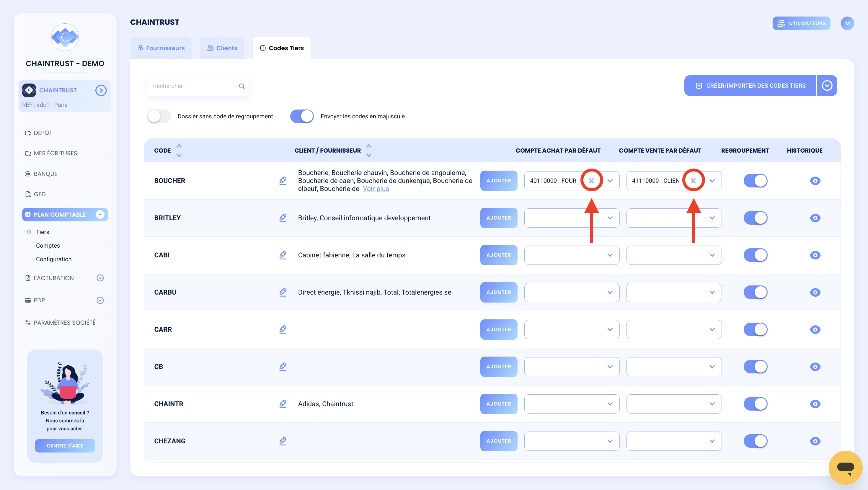Expand the create/import codes tiers options arrow
Screen dimensions: 868x490
click(827, 86)
